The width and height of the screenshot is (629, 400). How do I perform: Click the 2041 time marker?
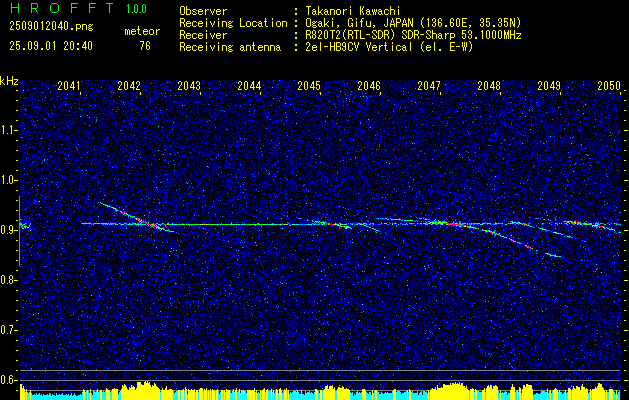tap(69, 86)
